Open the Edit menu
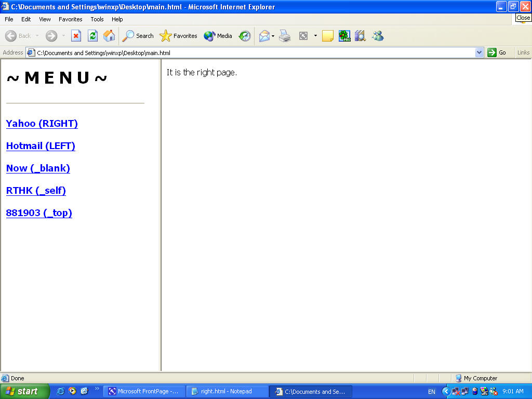The image size is (532, 399). (26, 19)
